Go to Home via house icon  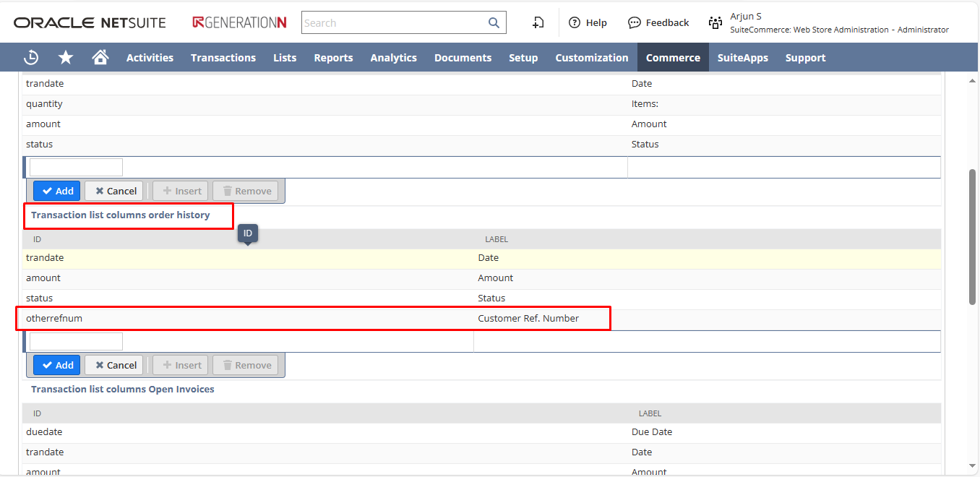pyautogui.click(x=100, y=58)
